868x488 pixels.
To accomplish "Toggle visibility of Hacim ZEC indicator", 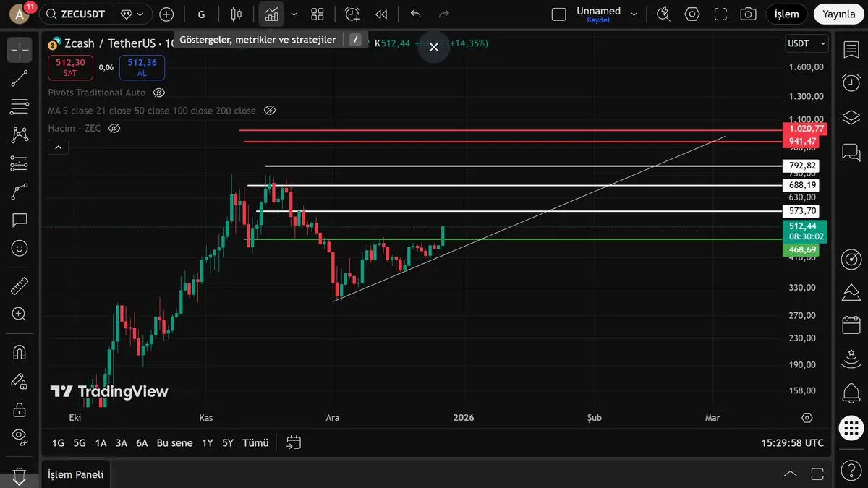I will click(x=114, y=128).
